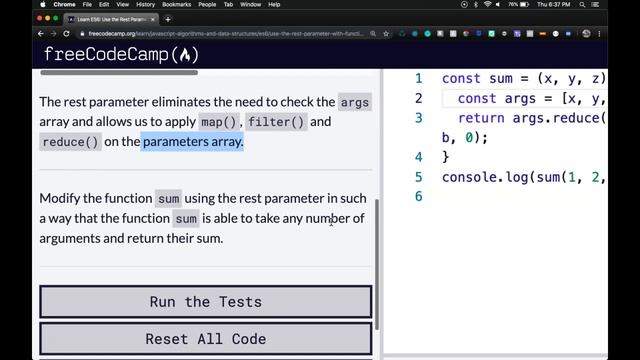
Task: Open the History menu
Action: point(145,4)
